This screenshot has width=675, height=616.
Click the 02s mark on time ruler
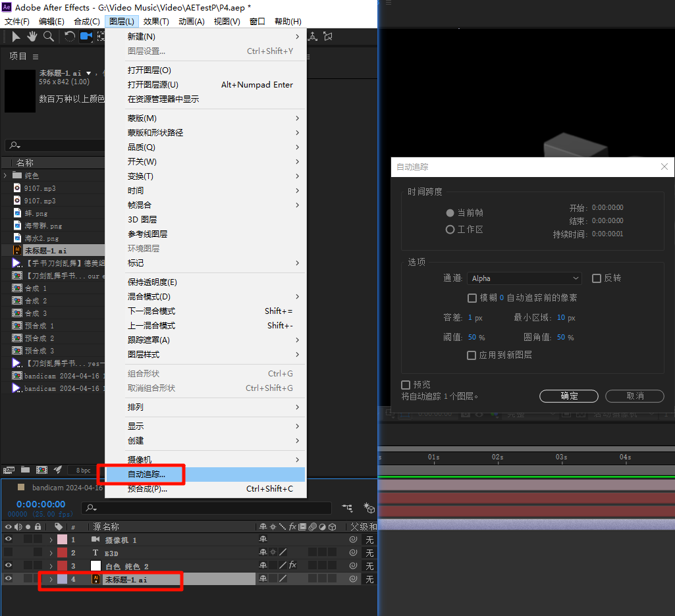498,457
